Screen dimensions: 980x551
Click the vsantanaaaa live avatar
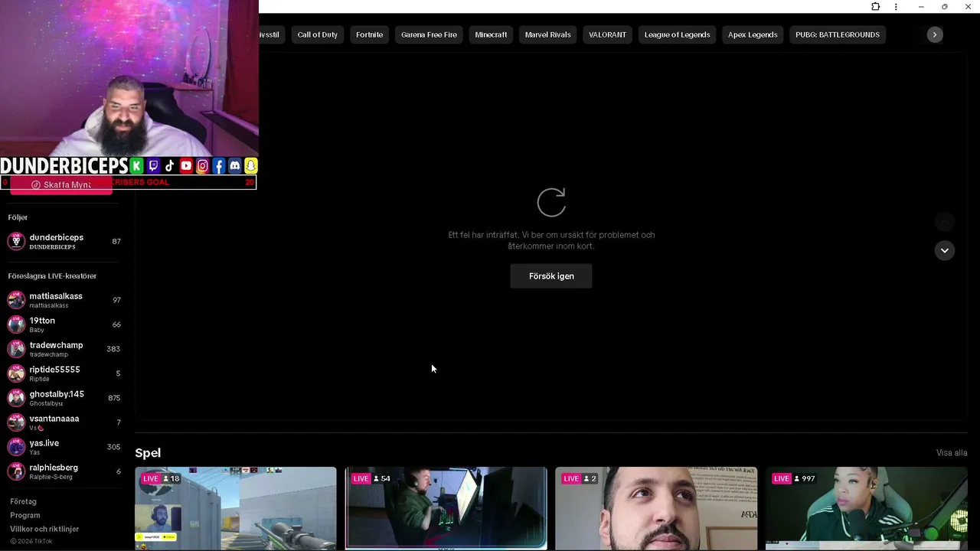pyautogui.click(x=16, y=422)
